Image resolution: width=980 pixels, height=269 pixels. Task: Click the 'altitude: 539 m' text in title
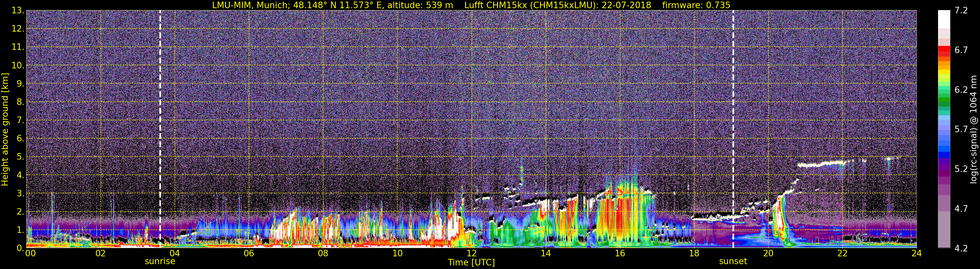pos(420,5)
